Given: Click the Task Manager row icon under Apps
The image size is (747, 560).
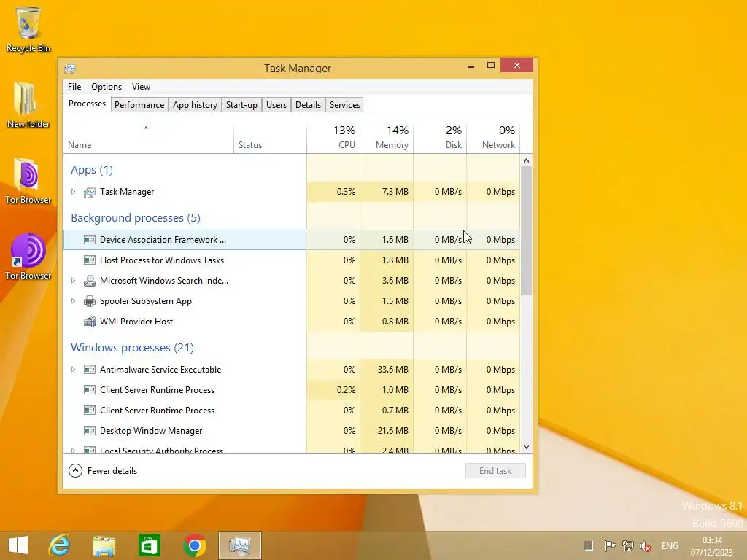Looking at the screenshot, I should [89, 192].
